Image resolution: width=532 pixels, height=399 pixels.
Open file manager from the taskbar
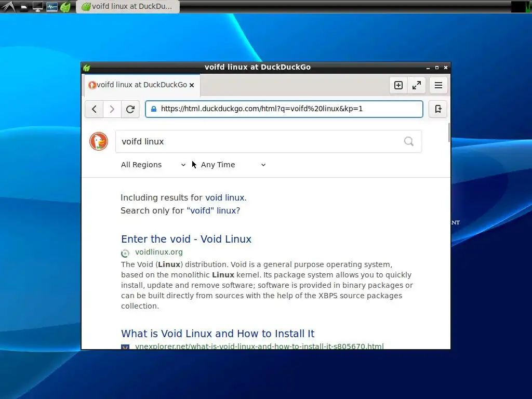click(24, 7)
